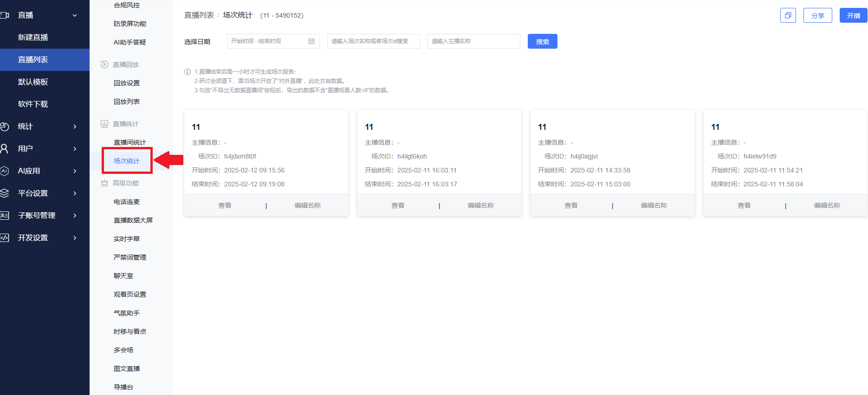Click the 统计 pie chart icon
Image resolution: width=868 pixels, height=395 pixels.
point(5,127)
